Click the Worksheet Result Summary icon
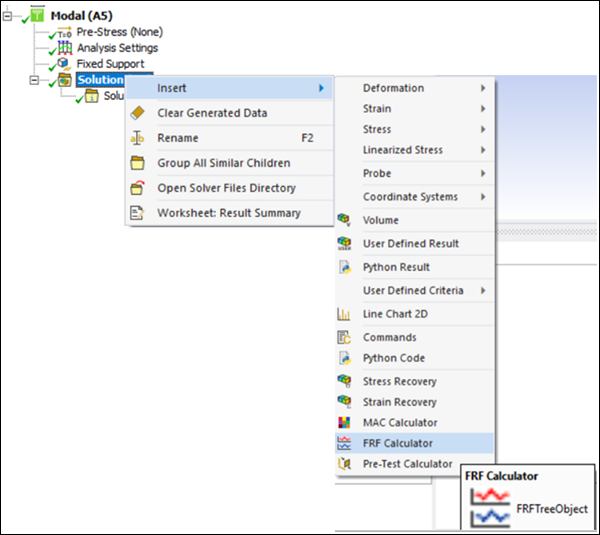This screenshot has height=535, width=600. (x=137, y=213)
